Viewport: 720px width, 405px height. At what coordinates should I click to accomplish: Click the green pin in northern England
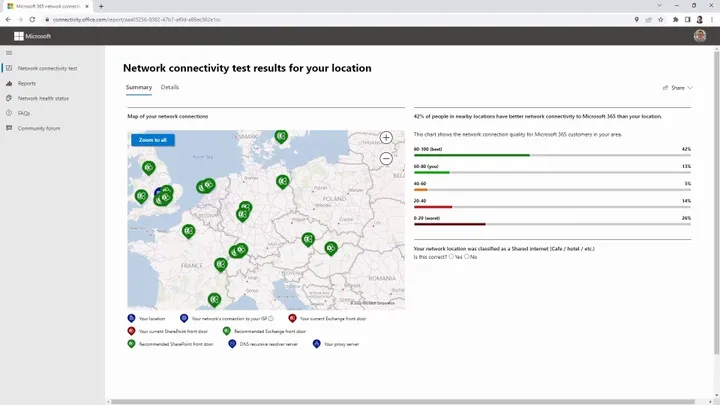pyautogui.click(x=148, y=168)
